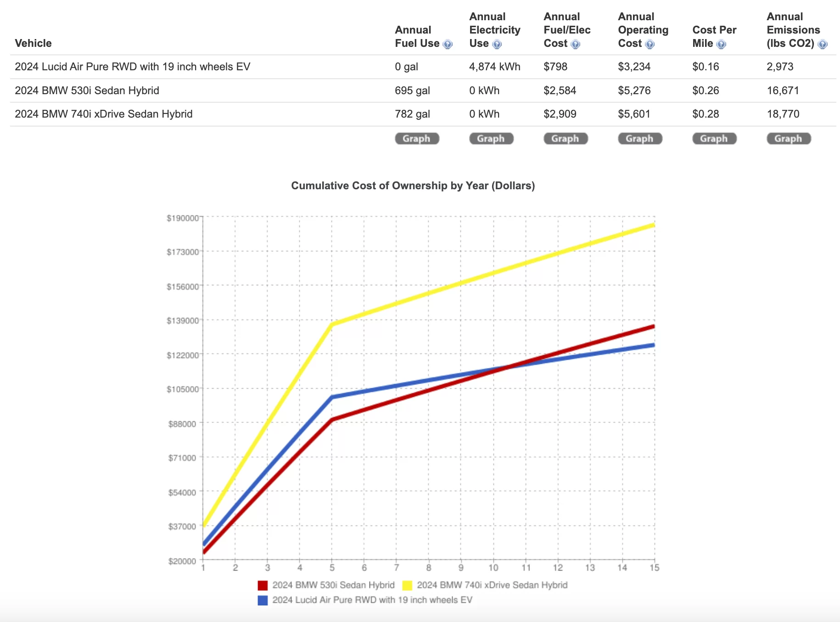The width and height of the screenshot is (840, 622).
Task: Click Graph button under Annual Emissions
Action: click(789, 138)
